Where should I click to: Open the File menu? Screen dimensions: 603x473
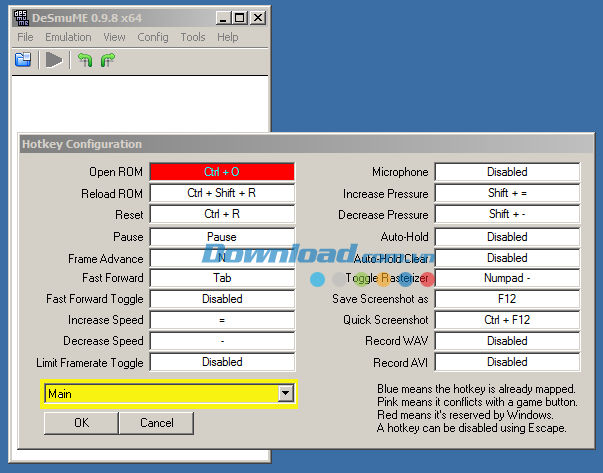(x=25, y=37)
